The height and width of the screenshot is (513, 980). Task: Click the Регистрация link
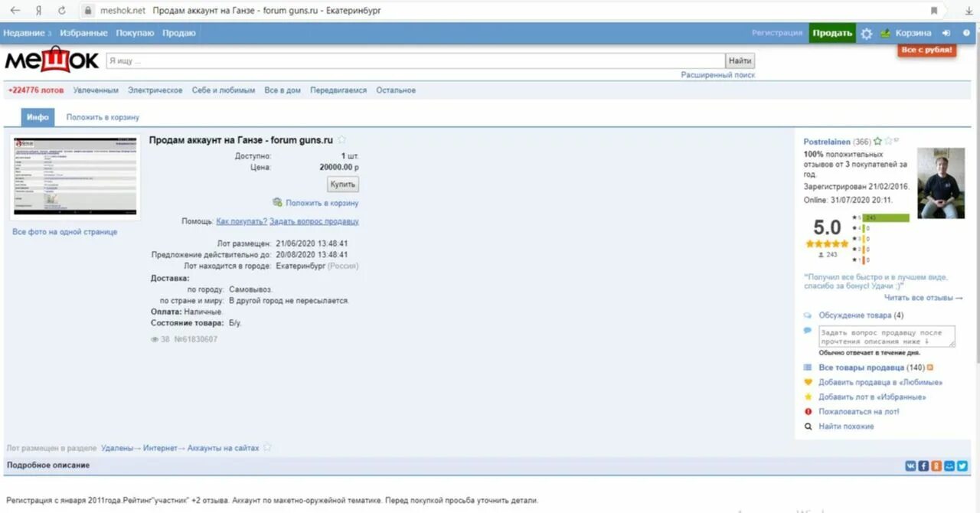click(x=777, y=33)
